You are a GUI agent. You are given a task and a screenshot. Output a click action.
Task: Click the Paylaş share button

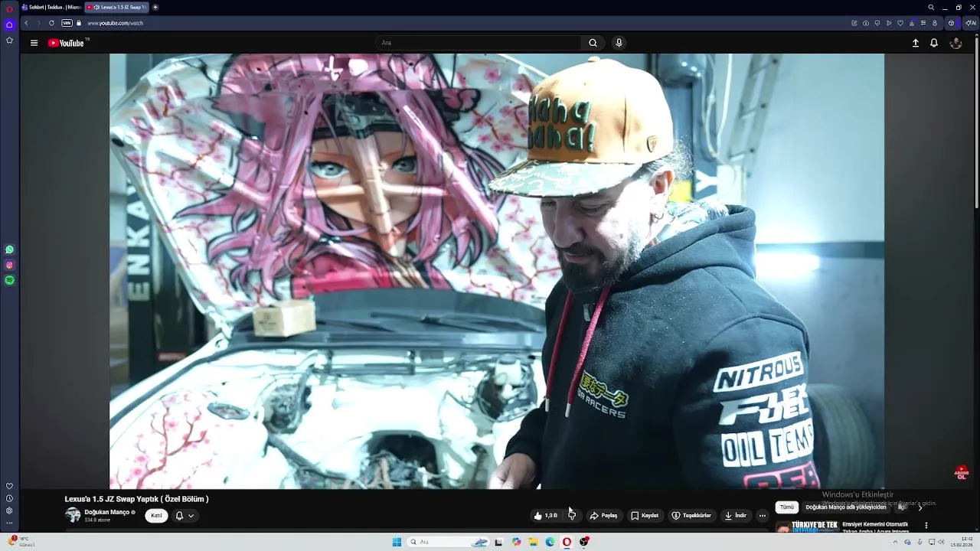point(603,516)
